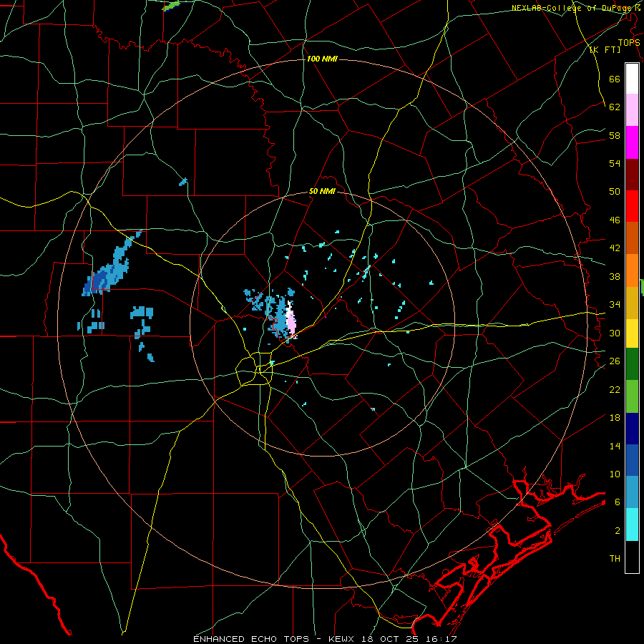Click the legend value '30'

[615, 333]
